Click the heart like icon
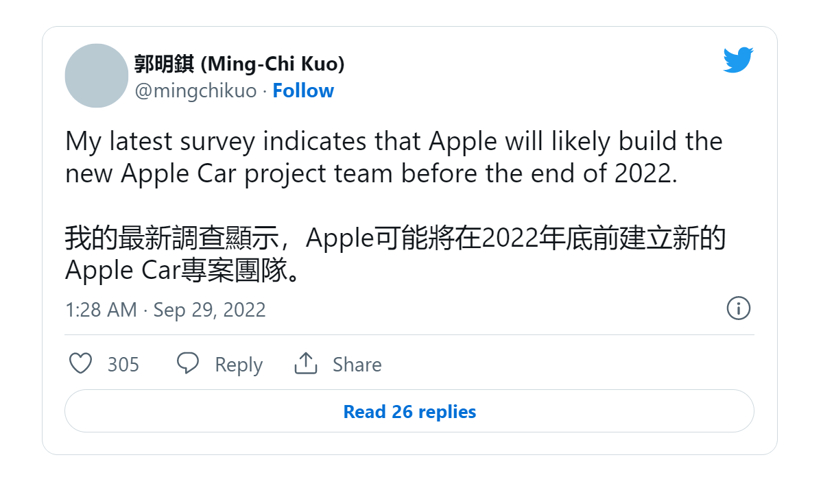The width and height of the screenshot is (820, 477). tap(81, 364)
